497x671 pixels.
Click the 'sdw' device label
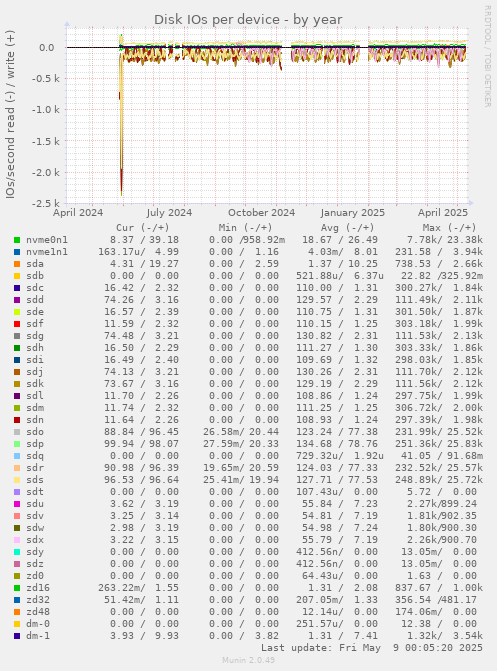(35, 528)
